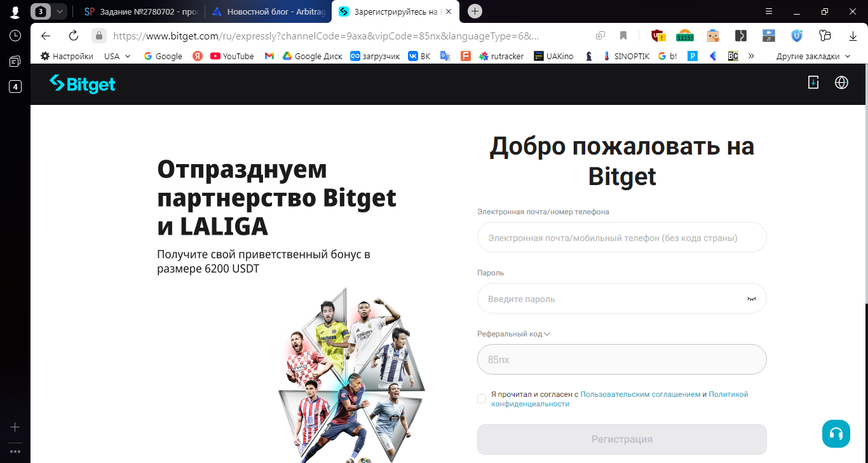The height and width of the screenshot is (463, 868).
Task: Expand the USA bookmarks folder
Action: [x=117, y=56]
